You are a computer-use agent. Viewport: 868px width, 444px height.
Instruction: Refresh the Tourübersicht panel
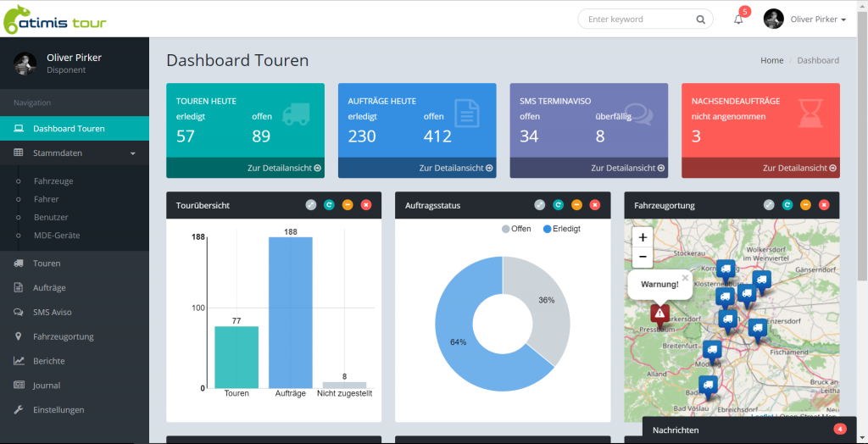click(330, 205)
